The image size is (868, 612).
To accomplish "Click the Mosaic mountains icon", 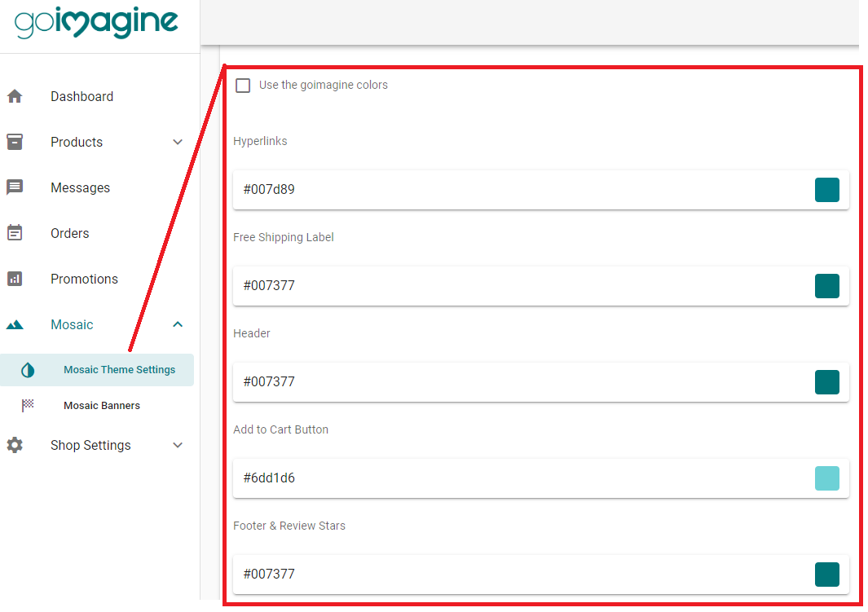I will click(x=15, y=324).
